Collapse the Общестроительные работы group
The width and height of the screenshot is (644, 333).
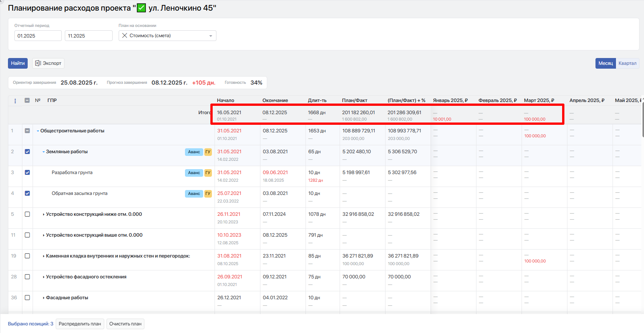pyautogui.click(x=38, y=131)
